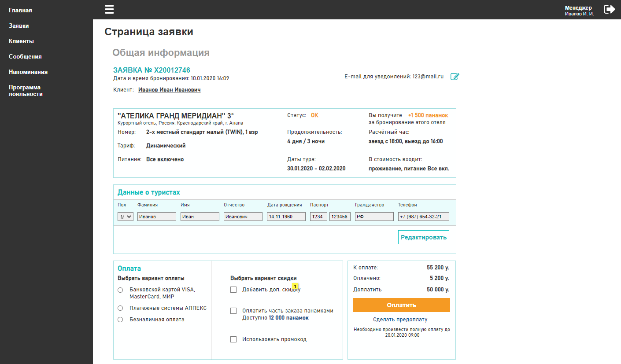Click the Менеджер Иванов И. И. profile

click(x=579, y=11)
